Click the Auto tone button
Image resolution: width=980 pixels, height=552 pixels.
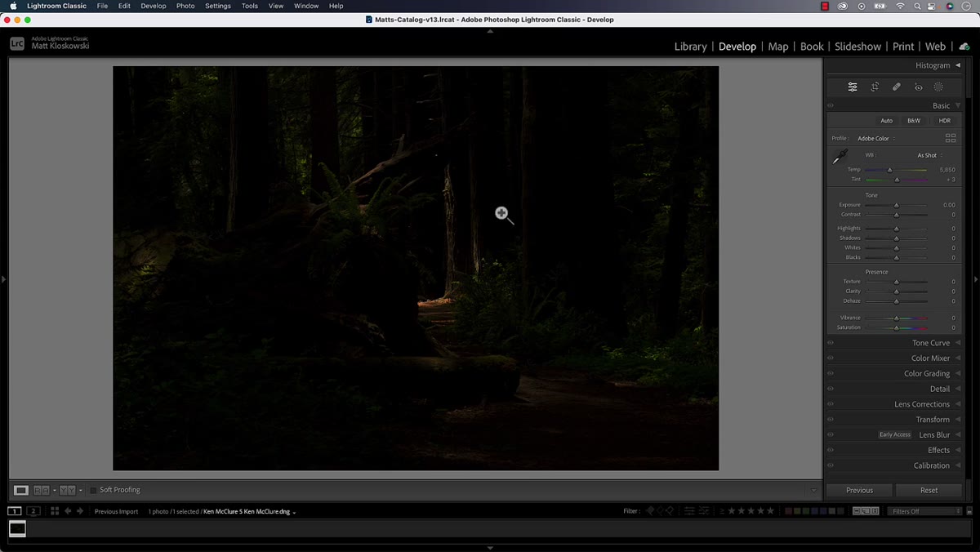pyautogui.click(x=886, y=121)
